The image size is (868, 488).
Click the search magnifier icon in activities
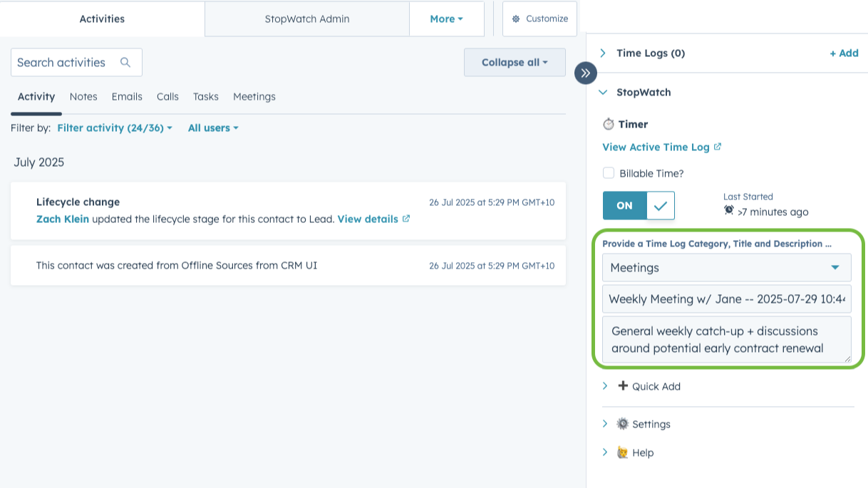pos(125,63)
